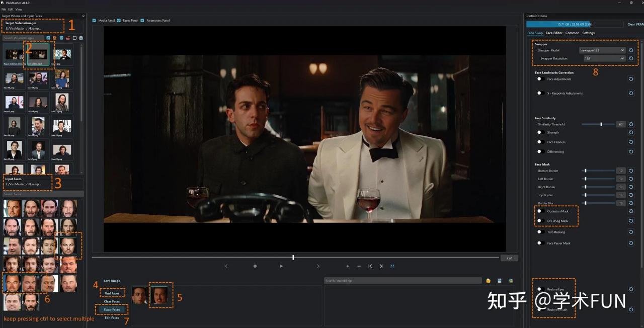Enable the Occlusion Mask toggle
Screen dimensions: 644x328
(540, 211)
